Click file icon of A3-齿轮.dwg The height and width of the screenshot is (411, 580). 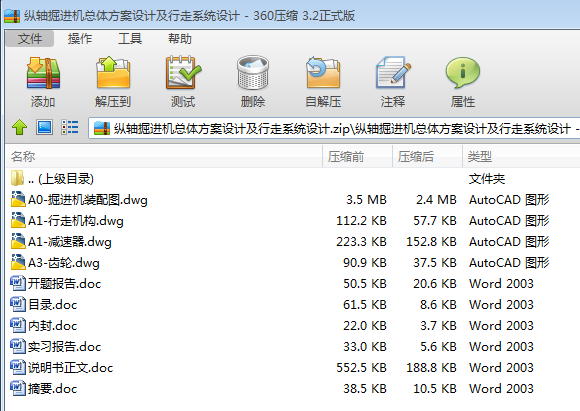coord(18,262)
